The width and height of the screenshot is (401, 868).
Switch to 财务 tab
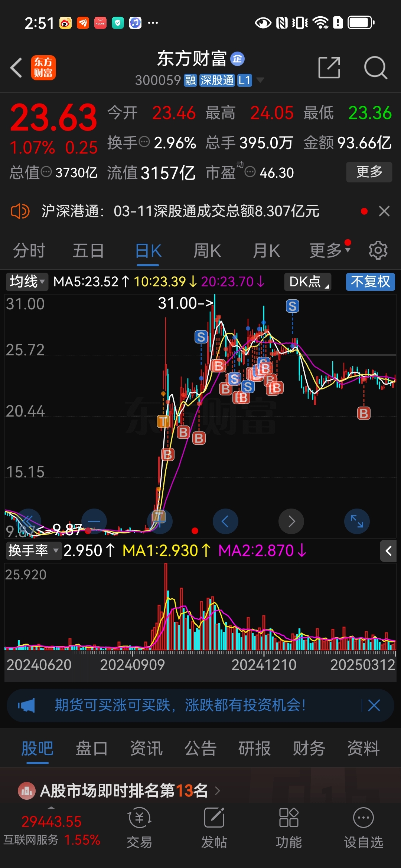pyautogui.click(x=309, y=748)
